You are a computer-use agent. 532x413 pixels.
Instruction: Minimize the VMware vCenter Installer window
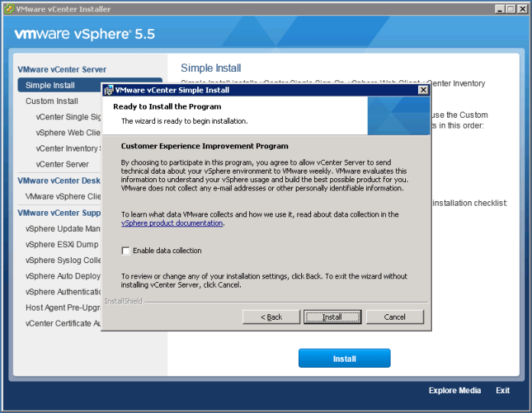pos(498,9)
